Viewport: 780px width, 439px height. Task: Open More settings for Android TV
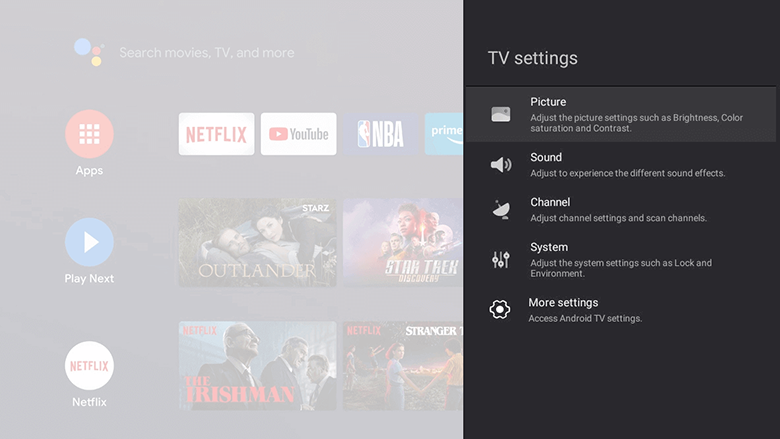[620, 310]
